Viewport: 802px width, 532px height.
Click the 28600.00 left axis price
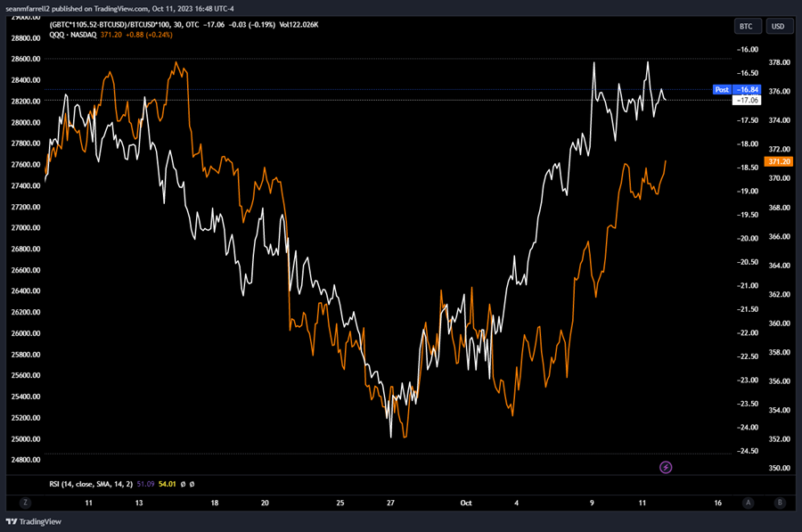pos(26,59)
